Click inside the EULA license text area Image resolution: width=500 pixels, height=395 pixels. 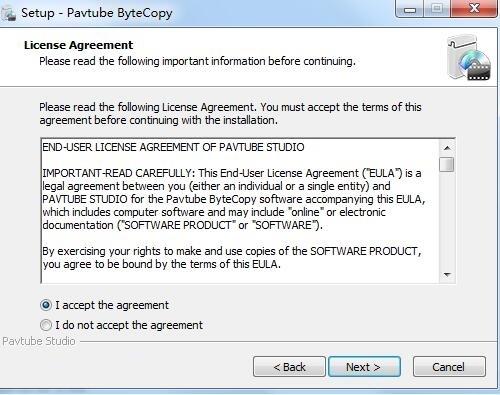240,211
